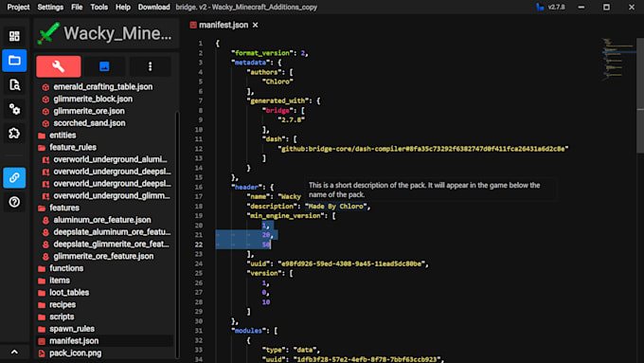Open the three-dot more options button
The image size is (644, 363).
150,66
